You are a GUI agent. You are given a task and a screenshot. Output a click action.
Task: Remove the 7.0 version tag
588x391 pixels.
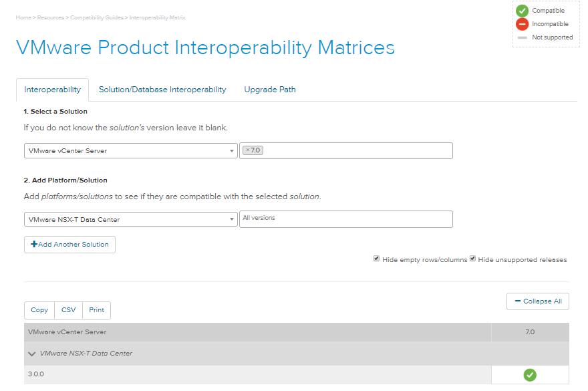247,150
